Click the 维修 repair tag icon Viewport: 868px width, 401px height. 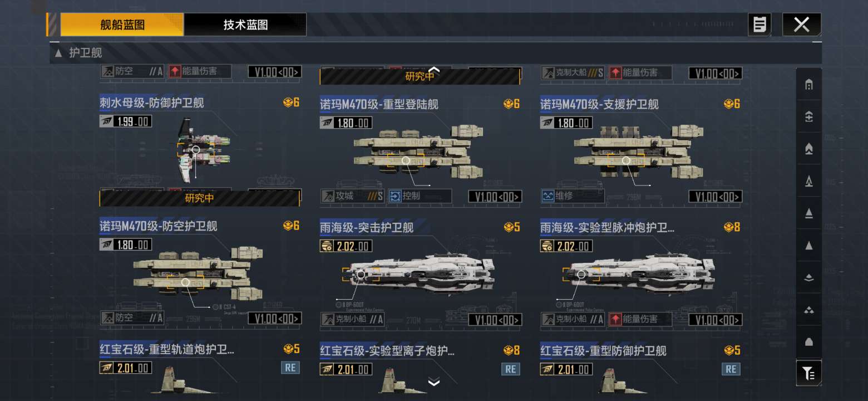[x=548, y=196]
